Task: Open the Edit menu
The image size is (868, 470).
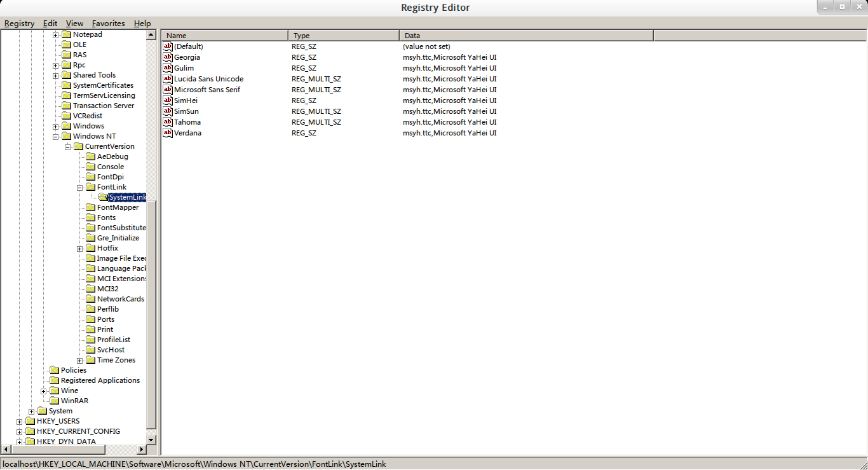Action: [50, 24]
